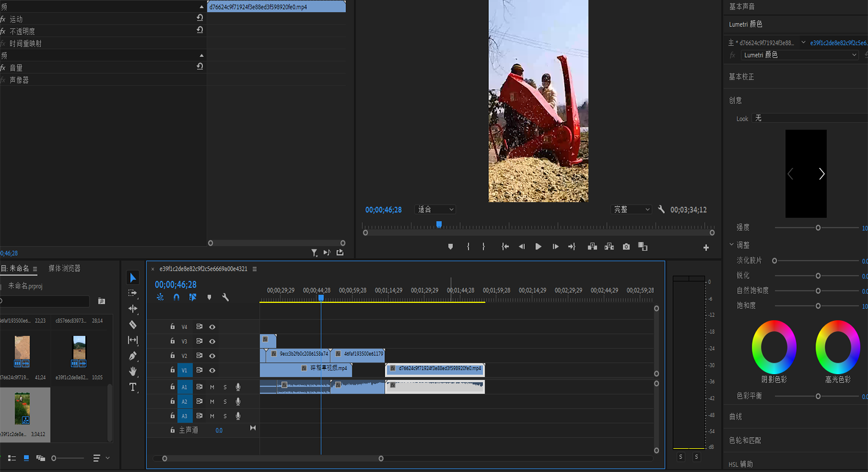
Task: Collapse the 调整 section
Action: click(731, 245)
